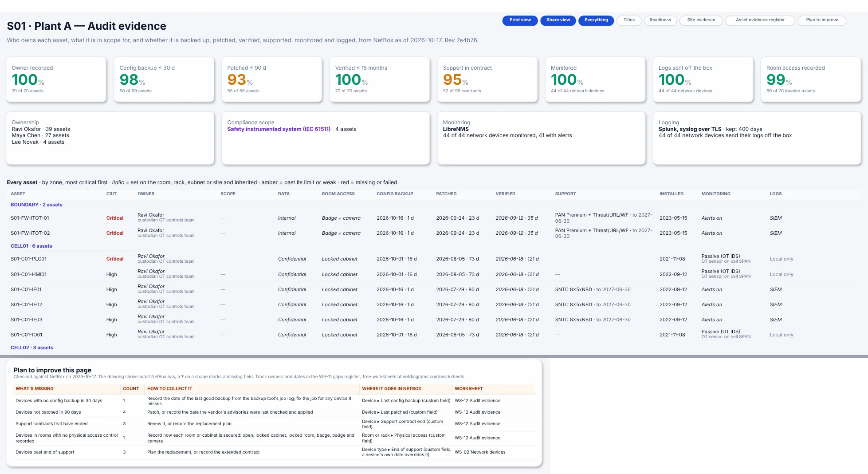The width and height of the screenshot is (868, 474).
Task: Click the Critical rating of S01-C01-PLC01
Action: tap(115, 259)
